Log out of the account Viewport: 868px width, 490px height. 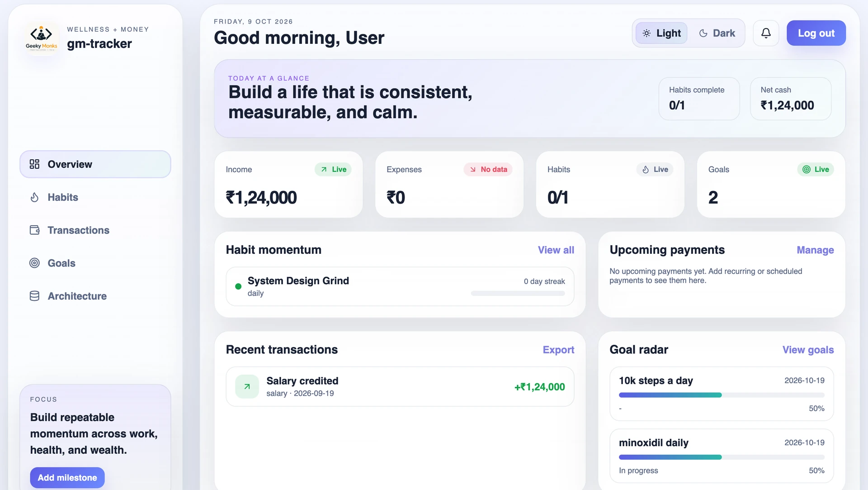point(816,33)
